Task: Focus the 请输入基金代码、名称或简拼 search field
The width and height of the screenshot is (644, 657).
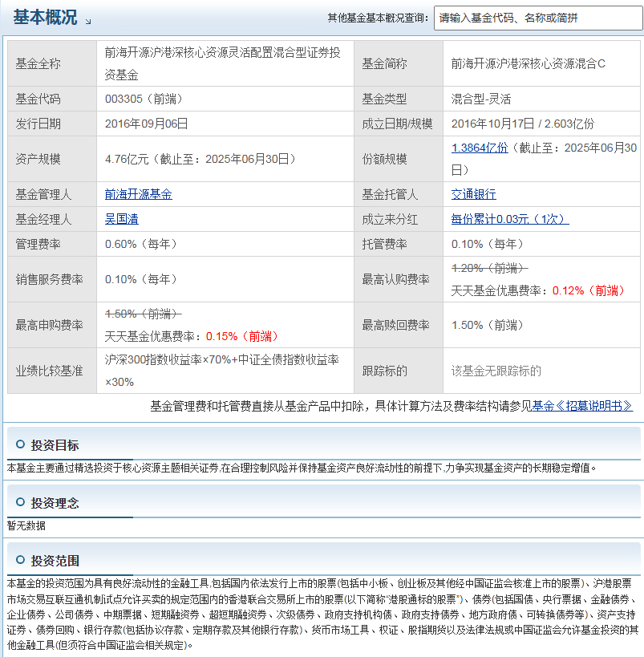Action: (x=538, y=18)
